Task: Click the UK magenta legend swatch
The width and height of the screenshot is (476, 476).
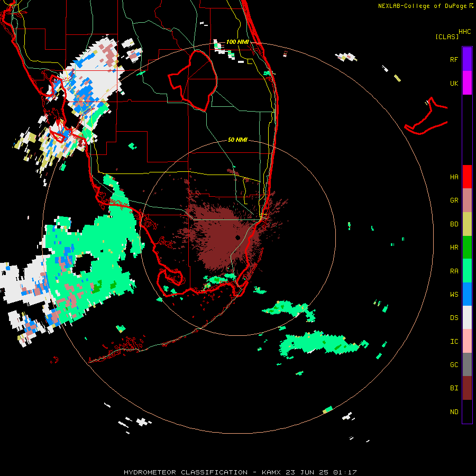Action: pos(467,83)
